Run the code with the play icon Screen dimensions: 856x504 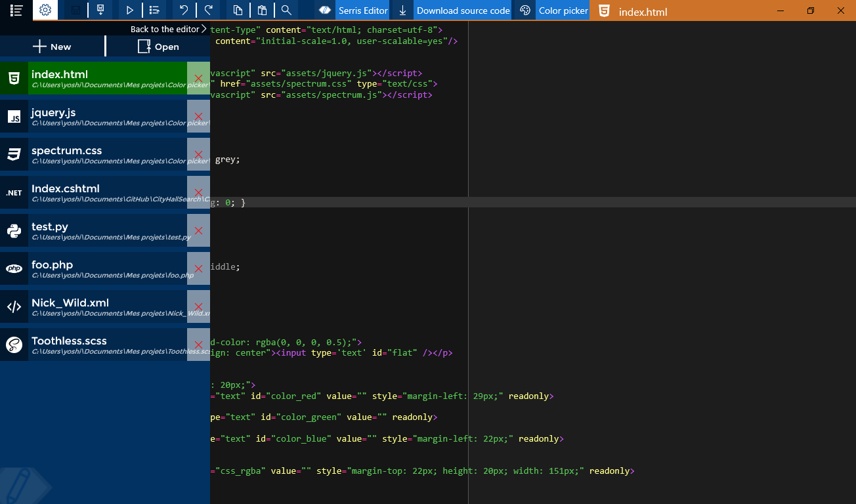(129, 10)
